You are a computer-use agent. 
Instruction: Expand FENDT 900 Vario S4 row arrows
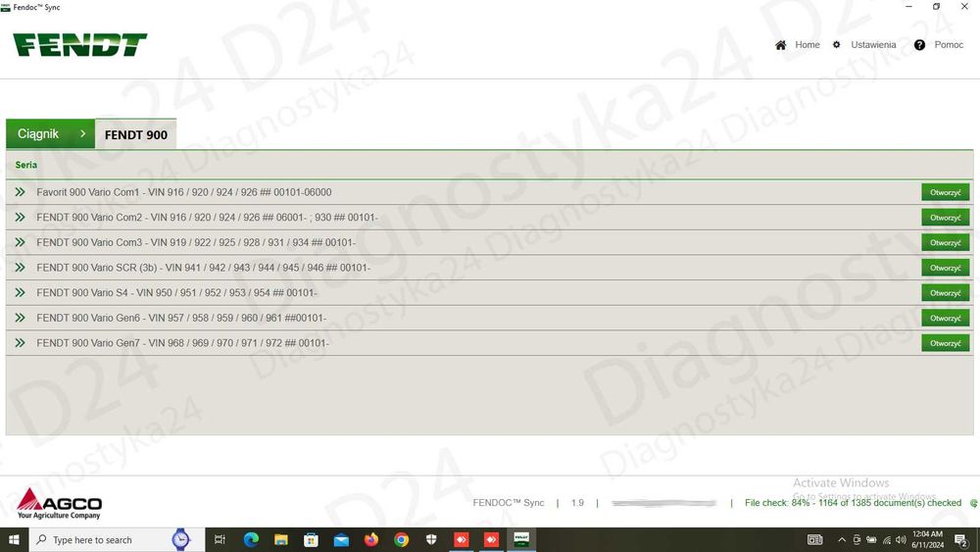click(x=20, y=292)
